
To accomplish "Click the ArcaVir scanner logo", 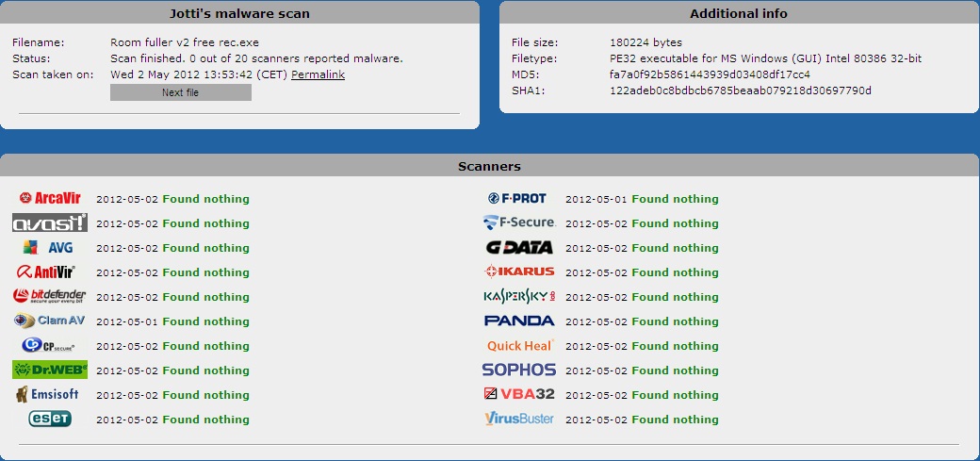I will (x=50, y=198).
